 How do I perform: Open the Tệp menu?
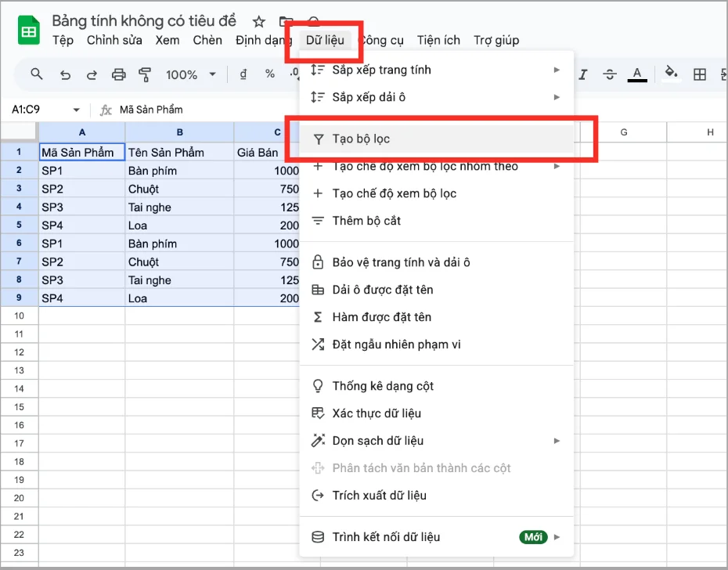coord(63,41)
